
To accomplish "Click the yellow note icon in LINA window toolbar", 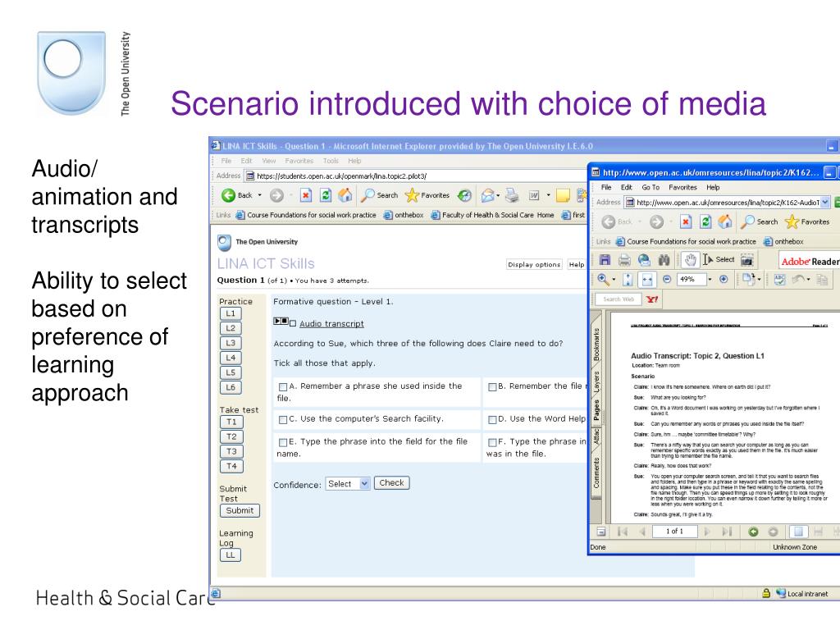I will click(563, 195).
